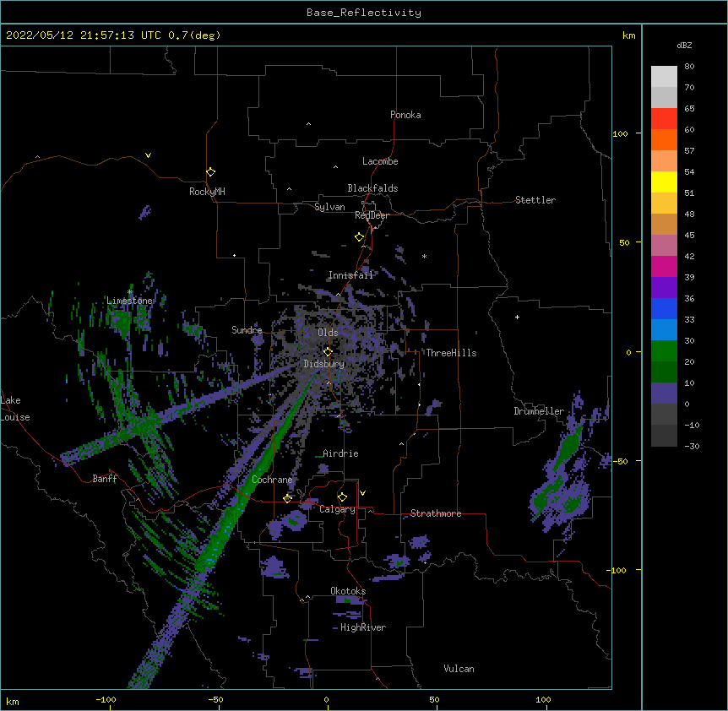The image size is (728, 711).
Task: Click the Lake Louise label
Action: (15, 409)
